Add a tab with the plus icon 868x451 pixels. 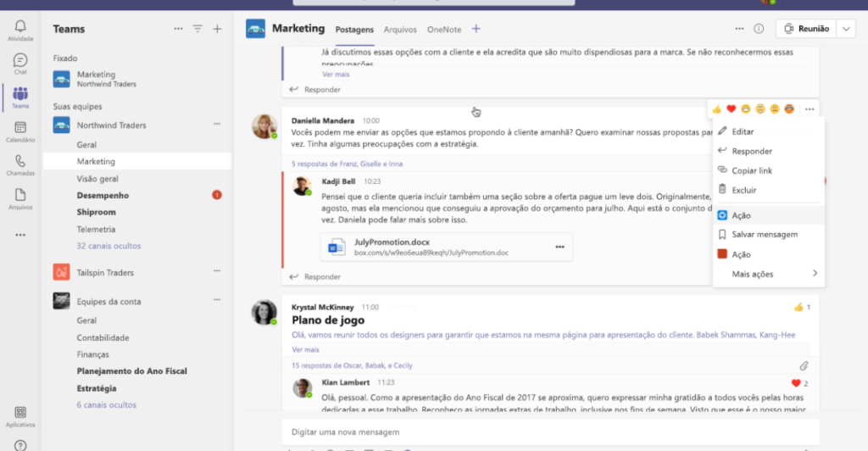(x=476, y=29)
